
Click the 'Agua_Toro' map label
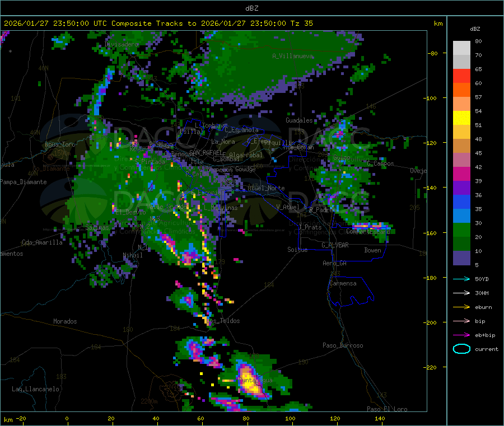click(x=60, y=144)
